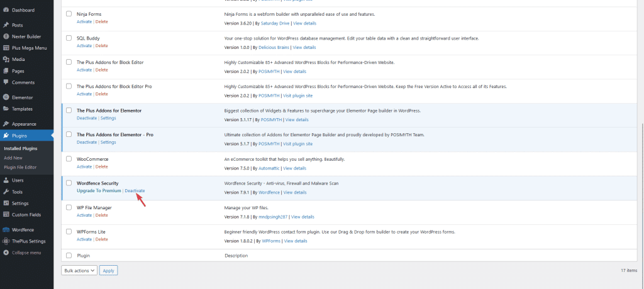
Task: Click the Appearance brush icon
Action: tap(6, 124)
